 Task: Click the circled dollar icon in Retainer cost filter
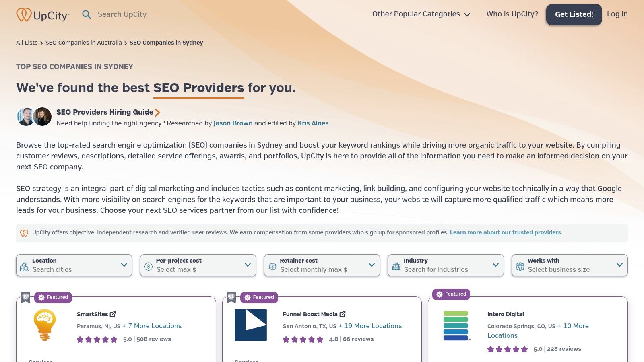pyautogui.click(x=272, y=265)
